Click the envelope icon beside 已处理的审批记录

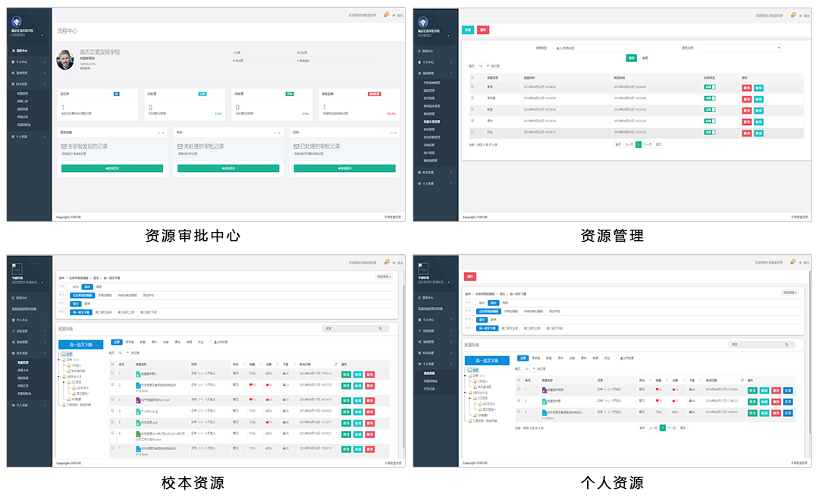[297, 146]
